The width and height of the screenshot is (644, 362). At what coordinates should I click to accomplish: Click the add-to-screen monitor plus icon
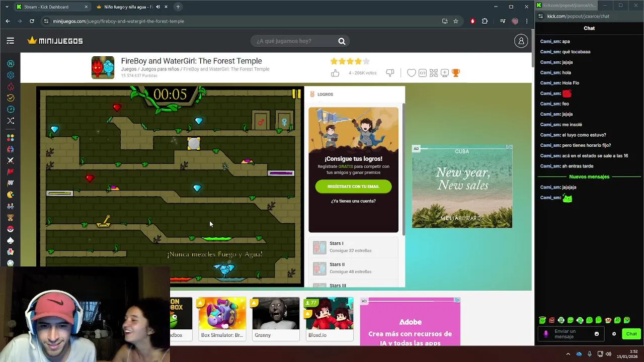pyautogui.click(x=445, y=73)
